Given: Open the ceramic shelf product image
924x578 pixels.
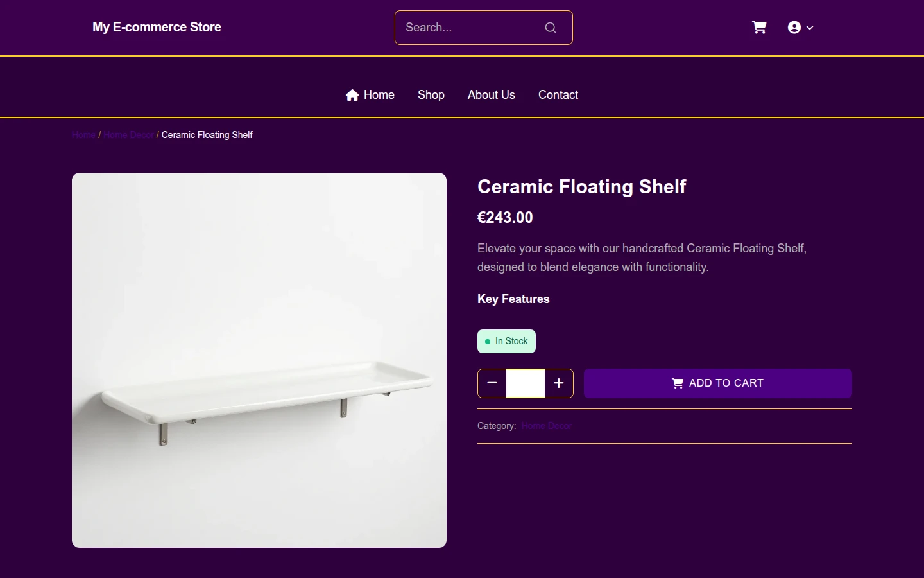Looking at the screenshot, I should [x=259, y=360].
